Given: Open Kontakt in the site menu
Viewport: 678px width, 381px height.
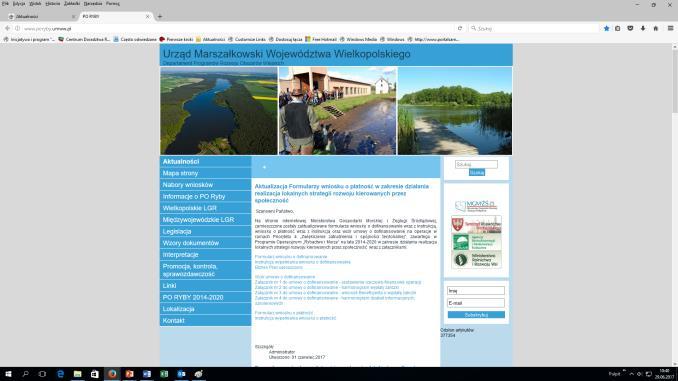Looking at the screenshot, I should pyautogui.click(x=205, y=320).
